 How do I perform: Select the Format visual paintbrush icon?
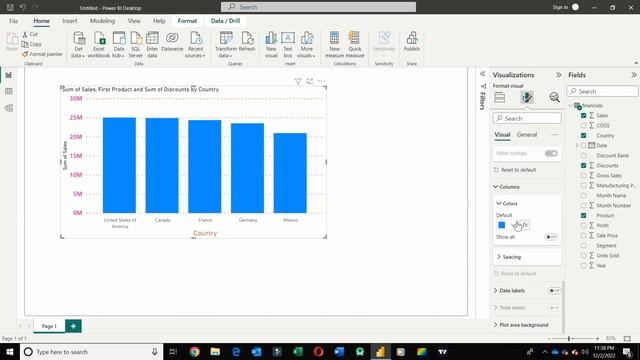coord(527,97)
